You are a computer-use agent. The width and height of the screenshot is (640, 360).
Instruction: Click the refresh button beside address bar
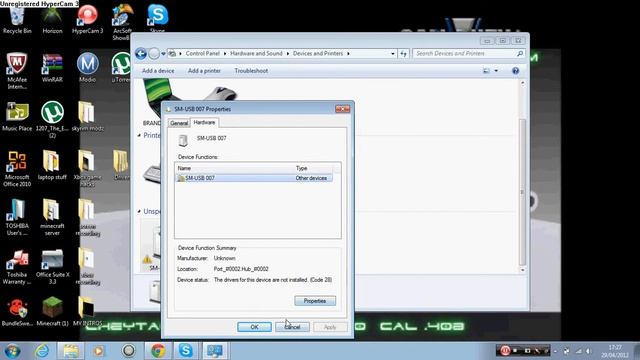coord(403,53)
